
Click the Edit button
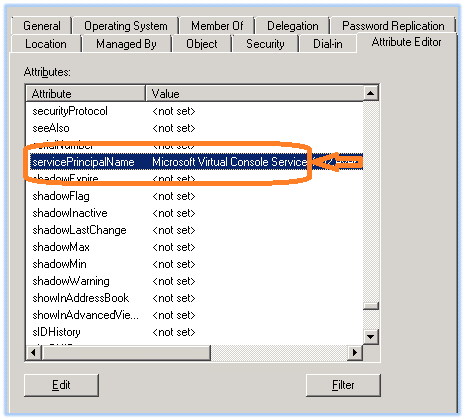click(61, 385)
